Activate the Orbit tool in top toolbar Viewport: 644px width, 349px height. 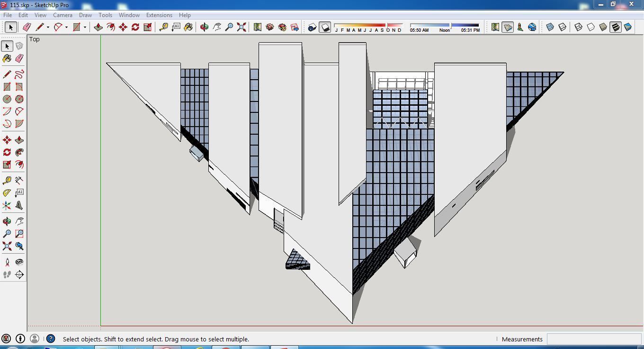pyautogui.click(x=205, y=28)
